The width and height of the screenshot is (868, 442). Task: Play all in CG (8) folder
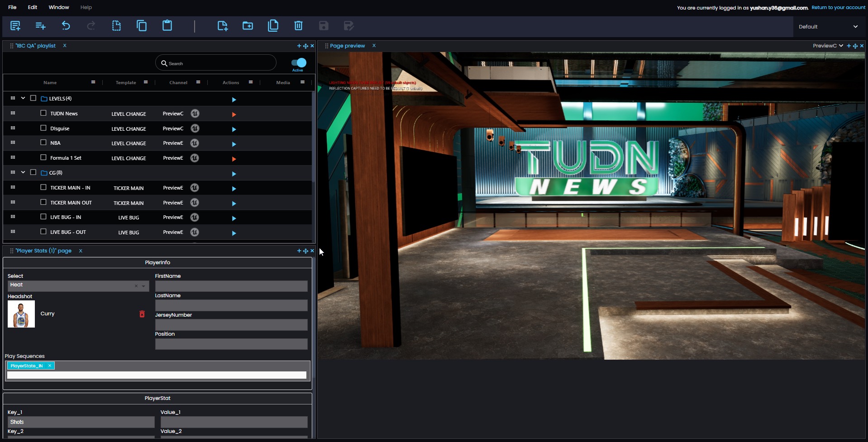pos(234,174)
